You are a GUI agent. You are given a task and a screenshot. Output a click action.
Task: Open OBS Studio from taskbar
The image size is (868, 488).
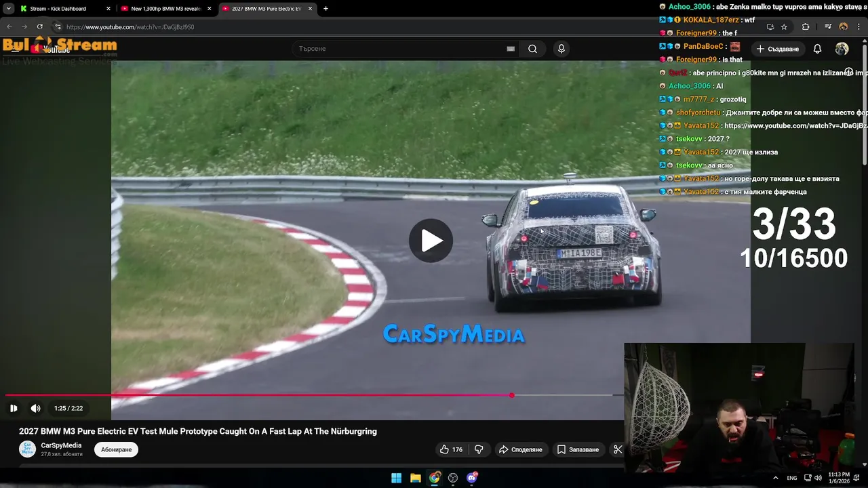click(453, 478)
